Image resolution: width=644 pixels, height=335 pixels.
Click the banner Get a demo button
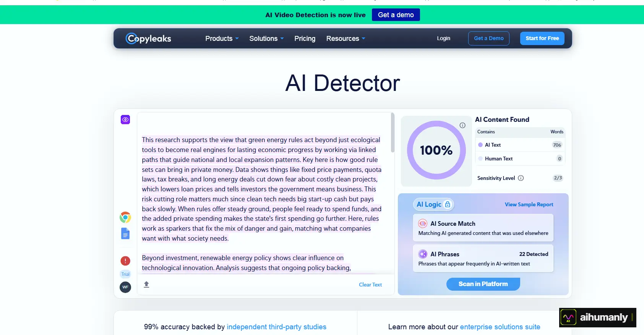pyautogui.click(x=396, y=15)
